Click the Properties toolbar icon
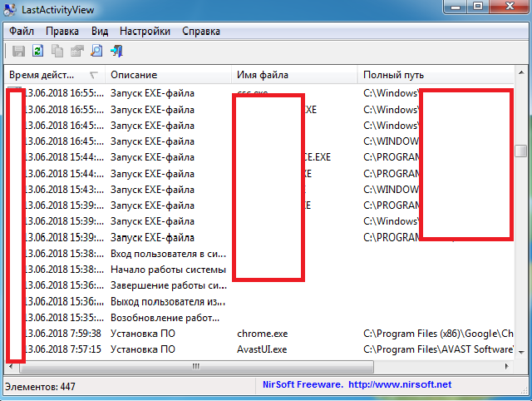Screen dimensions: 532x401 click(x=77, y=52)
